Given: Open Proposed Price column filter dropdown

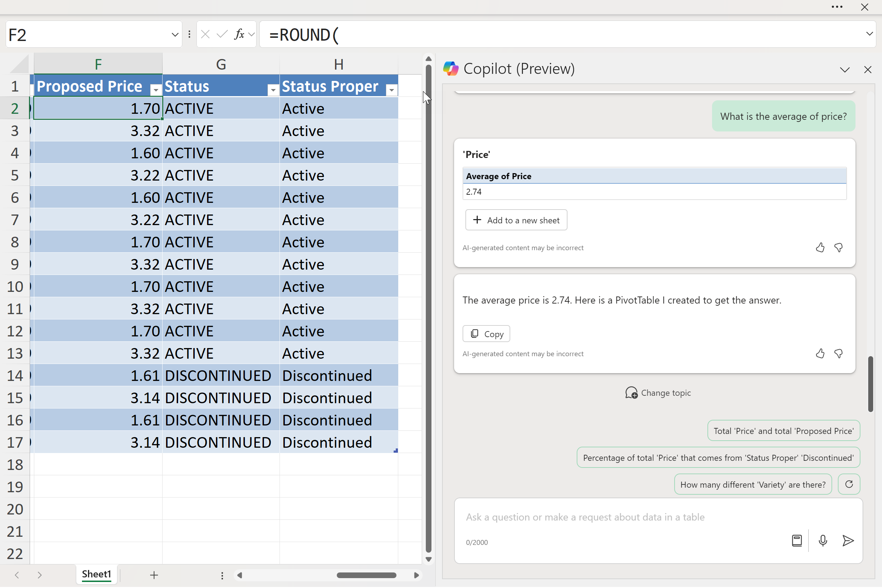Looking at the screenshot, I should pos(155,90).
